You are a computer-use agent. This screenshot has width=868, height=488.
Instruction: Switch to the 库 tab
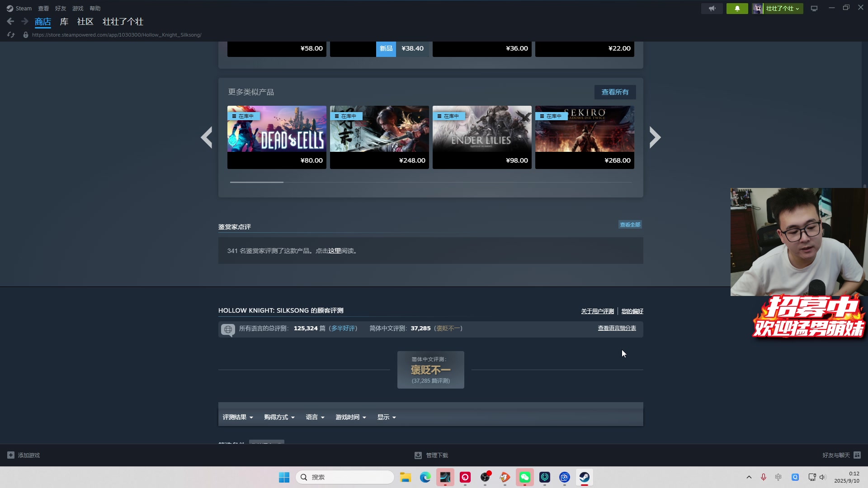64,22
